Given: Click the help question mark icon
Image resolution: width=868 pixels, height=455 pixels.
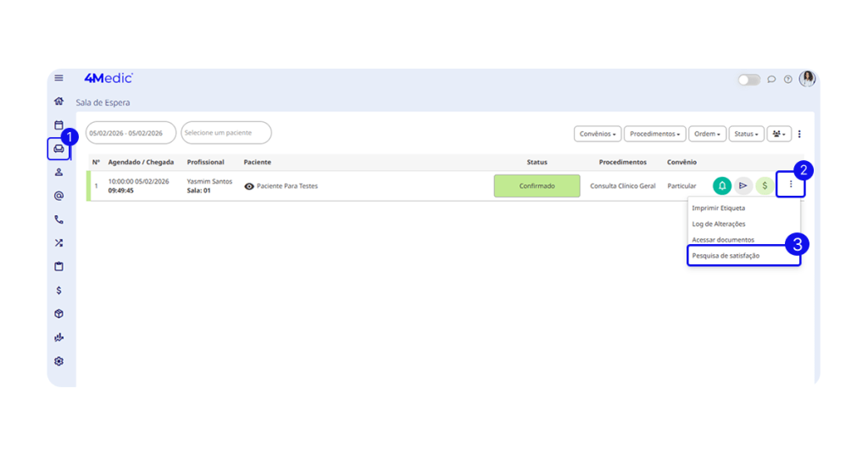Looking at the screenshot, I should pyautogui.click(x=787, y=80).
